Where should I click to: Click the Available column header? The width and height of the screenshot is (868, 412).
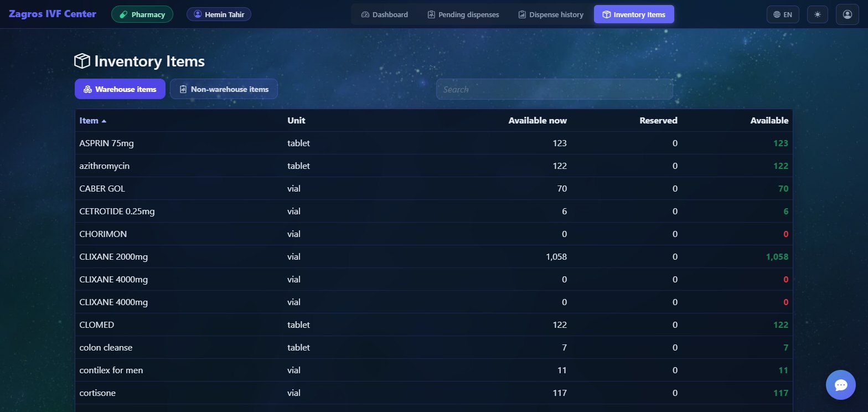(769, 121)
